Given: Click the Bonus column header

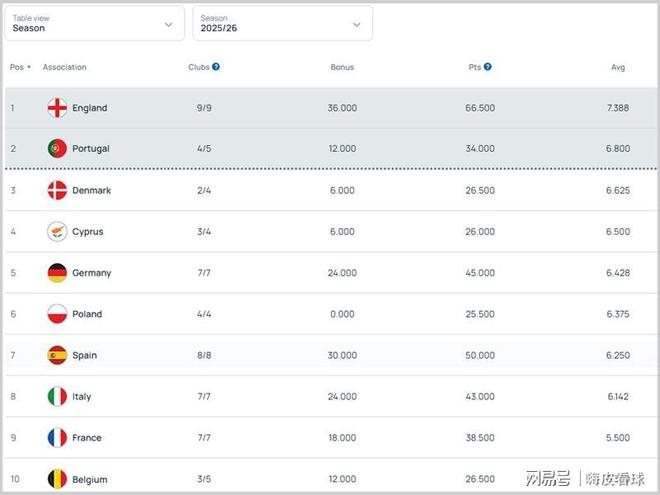Looking at the screenshot, I should (x=342, y=67).
